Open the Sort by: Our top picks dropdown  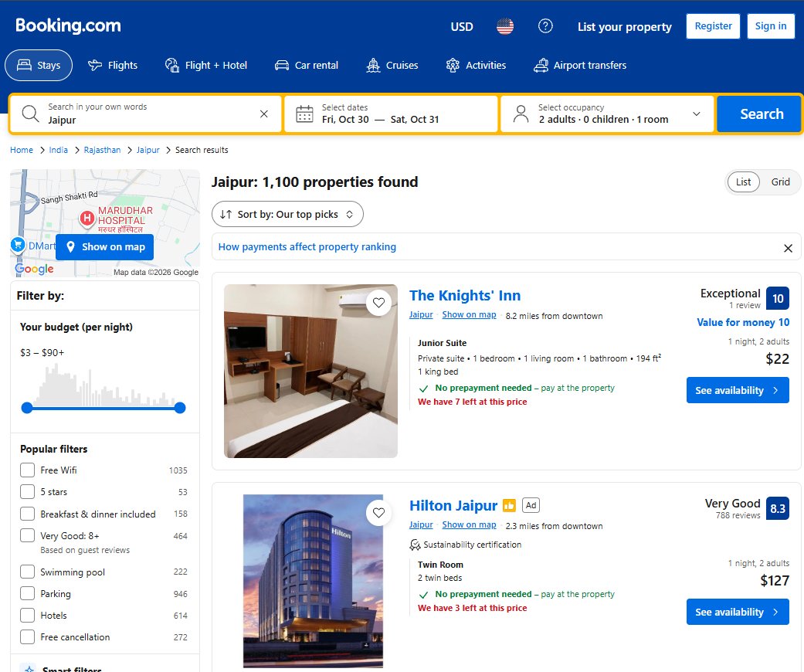click(x=287, y=215)
